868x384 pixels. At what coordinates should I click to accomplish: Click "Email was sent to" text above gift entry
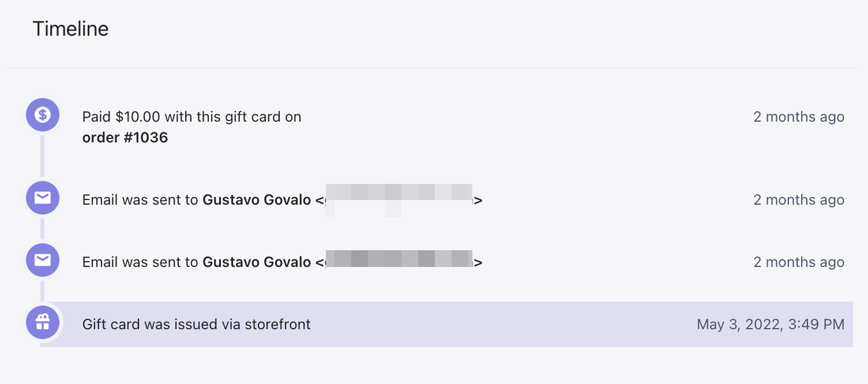(141, 262)
